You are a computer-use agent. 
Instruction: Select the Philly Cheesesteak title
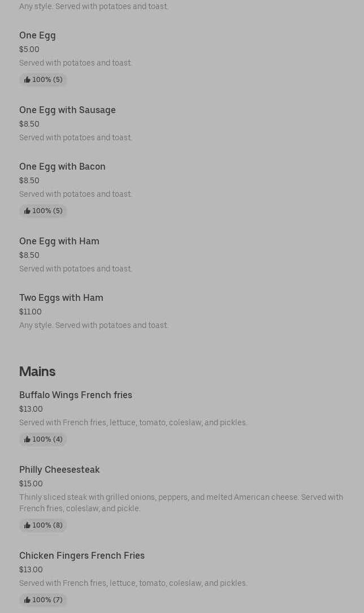[59, 469]
